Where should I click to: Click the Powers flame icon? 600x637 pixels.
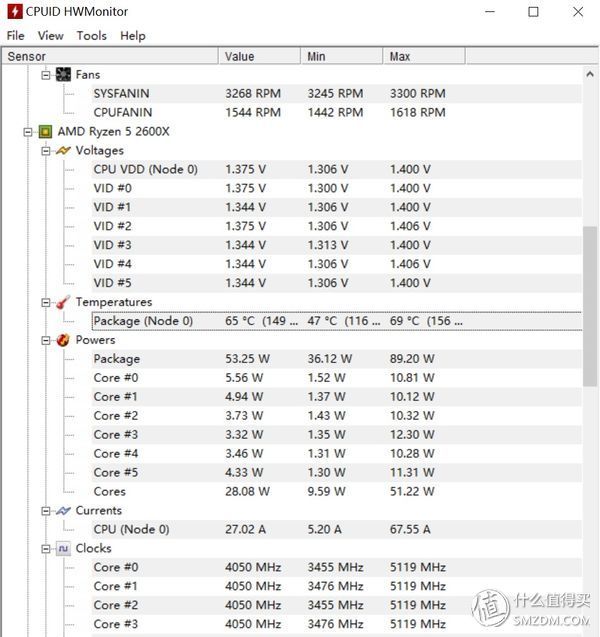click(x=63, y=340)
